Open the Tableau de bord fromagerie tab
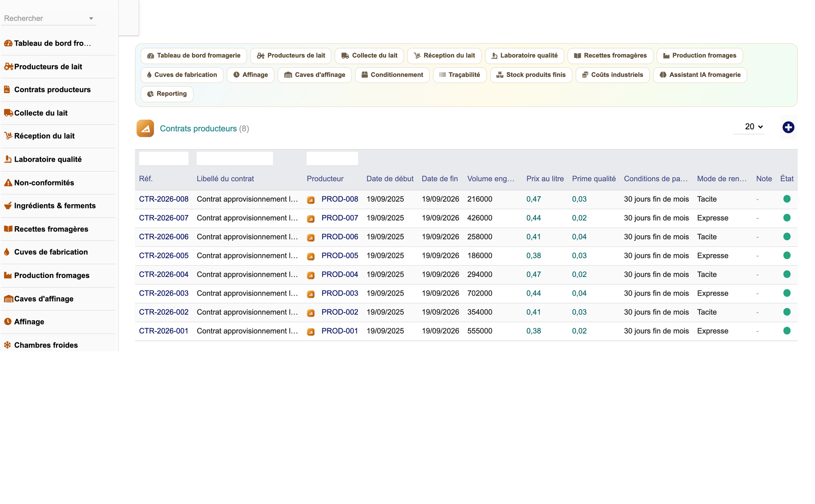The image size is (815, 504). (x=194, y=56)
